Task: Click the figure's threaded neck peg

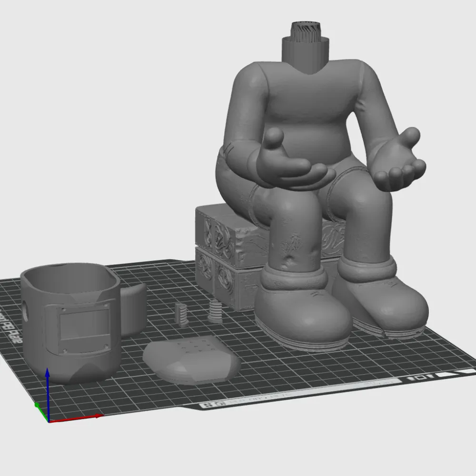Action: [x=306, y=32]
